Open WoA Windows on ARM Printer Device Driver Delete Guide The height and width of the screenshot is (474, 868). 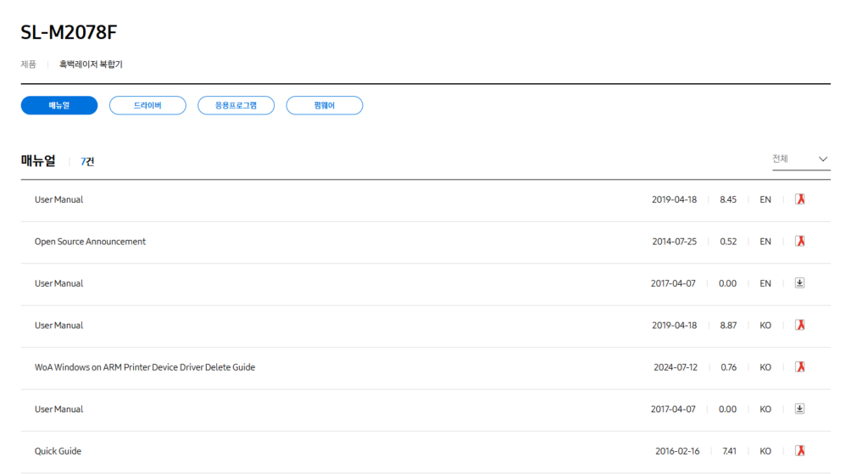click(x=144, y=367)
